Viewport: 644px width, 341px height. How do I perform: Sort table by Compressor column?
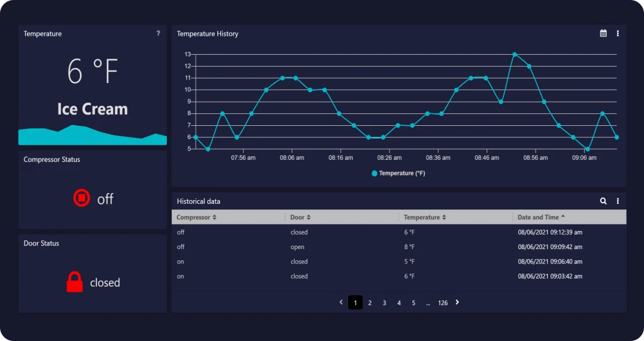pos(196,217)
